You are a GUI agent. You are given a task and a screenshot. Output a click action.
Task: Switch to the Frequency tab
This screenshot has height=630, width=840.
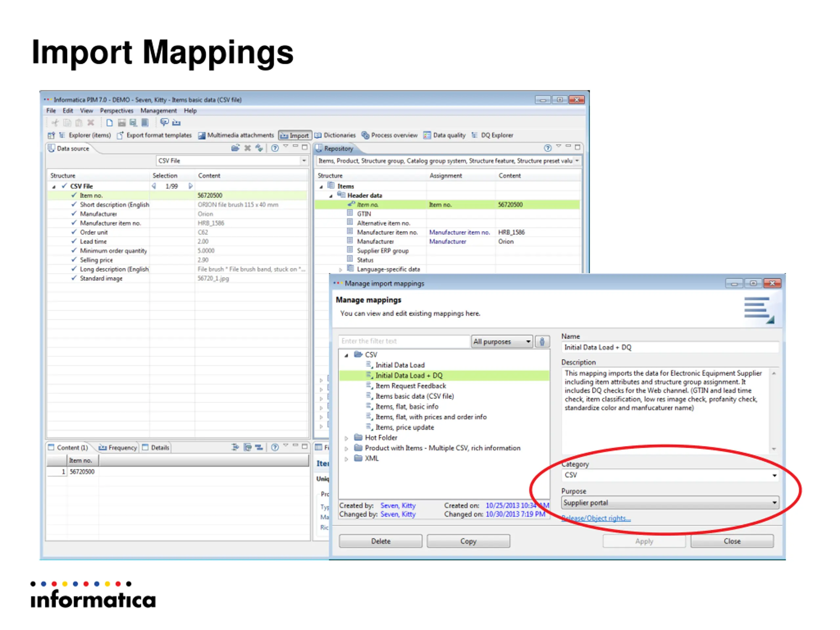[118, 448]
